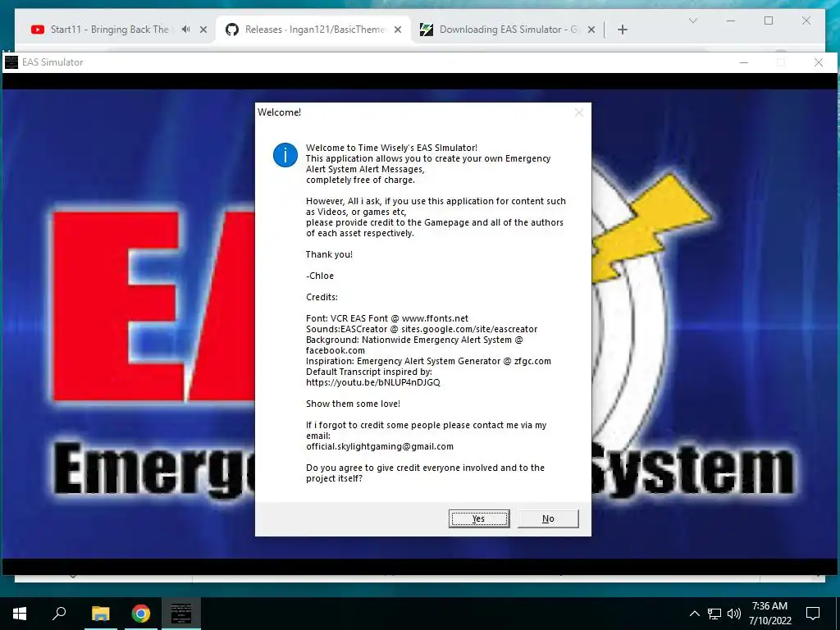Open the Windows Start menu
840x630 pixels.
pos(20,614)
